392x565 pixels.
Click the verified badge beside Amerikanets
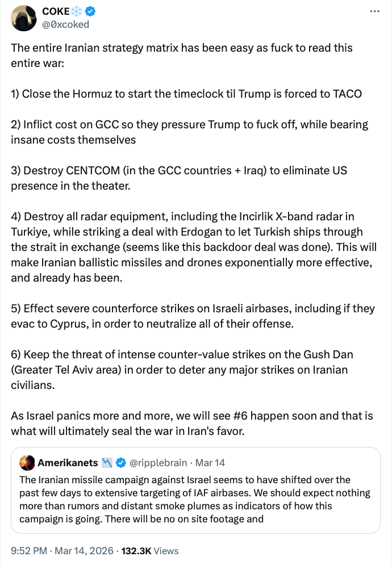[121, 463]
